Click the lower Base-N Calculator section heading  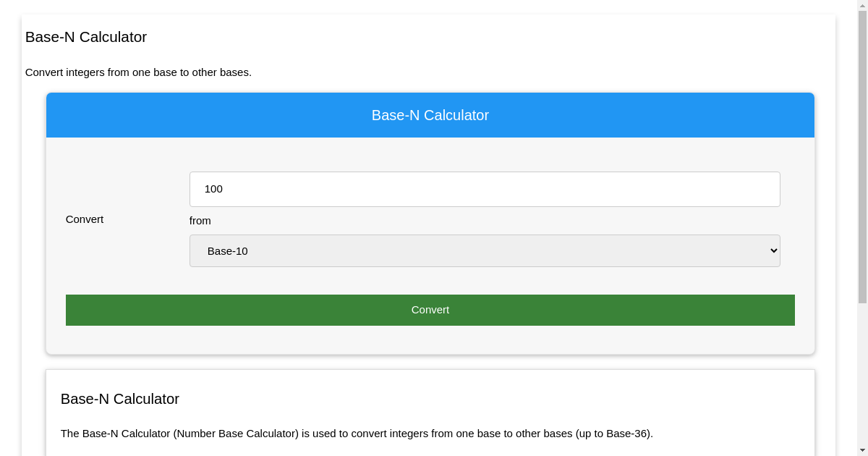tap(119, 399)
